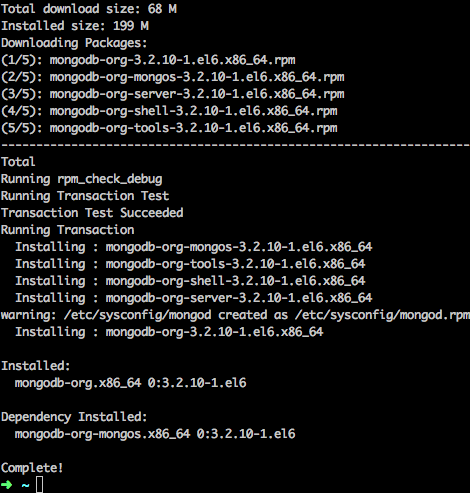This screenshot has width=470, height=493.
Task: Click the 'Dependency Installed:' header
Action: 74,417
